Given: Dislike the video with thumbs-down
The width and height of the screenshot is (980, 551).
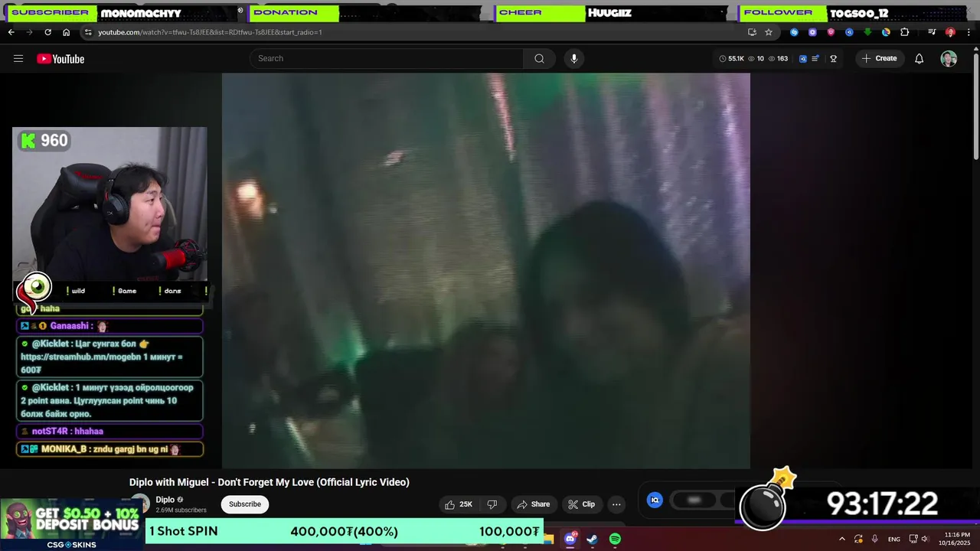Looking at the screenshot, I should click(x=492, y=504).
